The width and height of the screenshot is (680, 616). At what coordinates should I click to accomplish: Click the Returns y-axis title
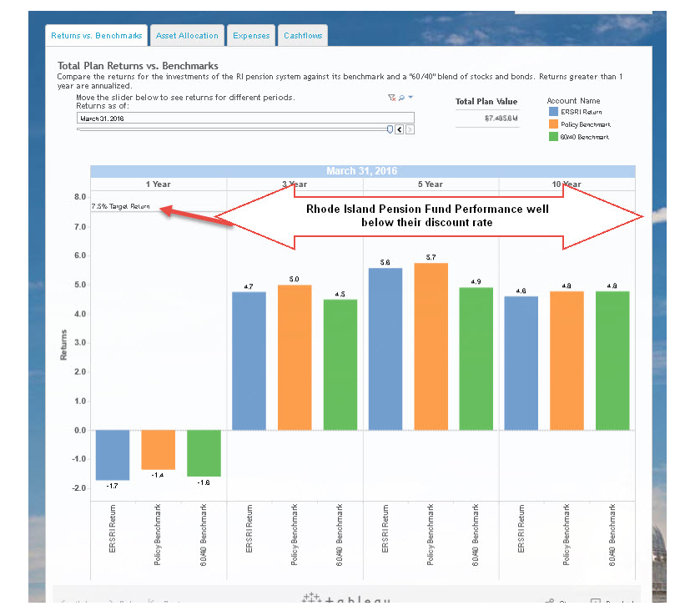tap(63, 345)
